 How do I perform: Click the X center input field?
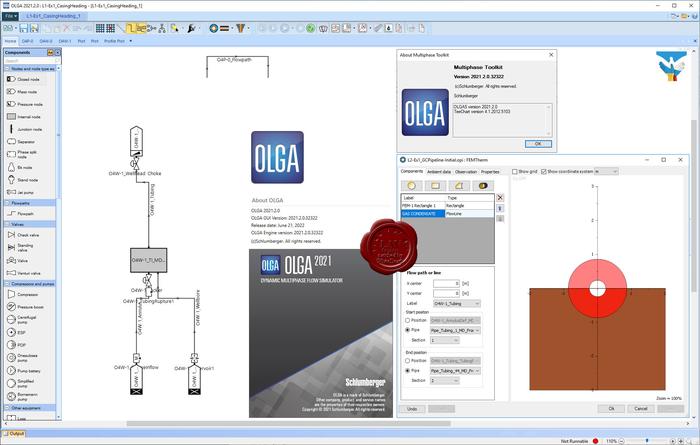tap(445, 283)
